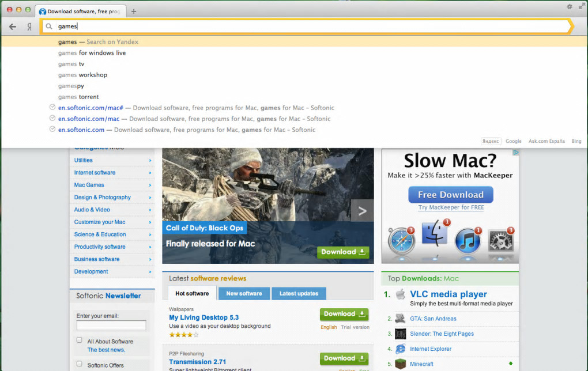Click Download for Transmission 2.71

click(344, 359)
